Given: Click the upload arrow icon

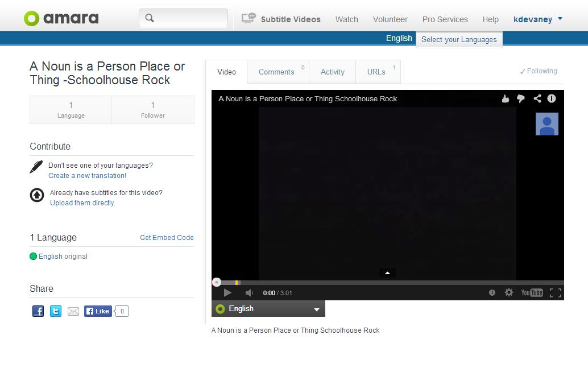Looking at the screenshot, I should pos(37,195).
